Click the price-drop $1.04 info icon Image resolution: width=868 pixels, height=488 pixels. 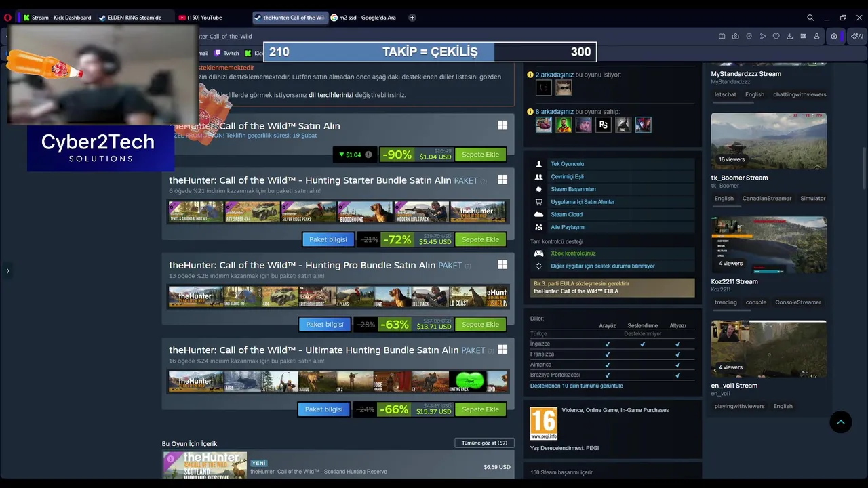point(368,155)
